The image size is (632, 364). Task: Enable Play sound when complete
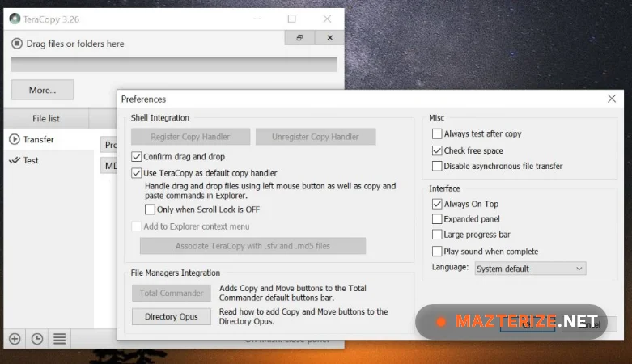[x=437, y=252]
